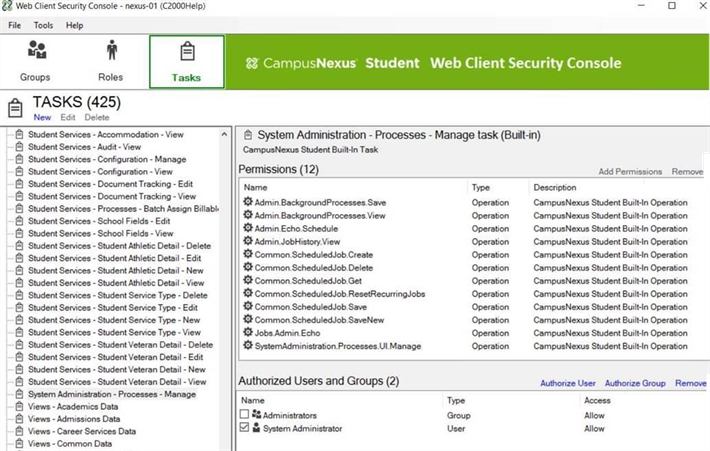Select System Administration - Processes - Manage task
Viewport: 710px width, 451px height.
[x=112, y=394]
